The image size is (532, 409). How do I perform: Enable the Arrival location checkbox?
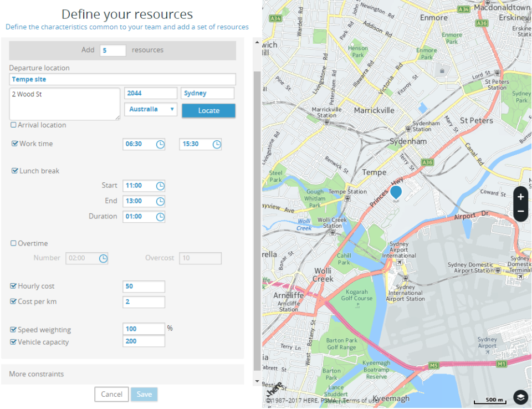tap(13, 125)
